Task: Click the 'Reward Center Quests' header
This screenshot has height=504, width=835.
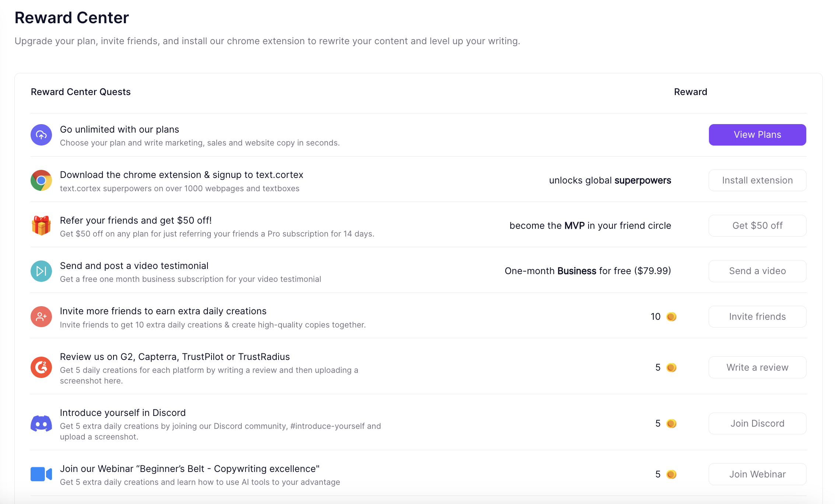Action: click(x=81, y=92)
